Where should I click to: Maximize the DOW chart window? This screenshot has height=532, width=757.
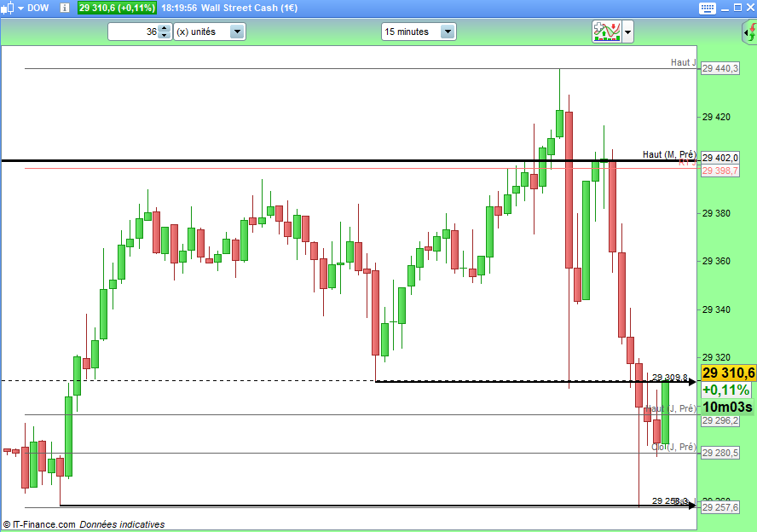click(737, 8)
